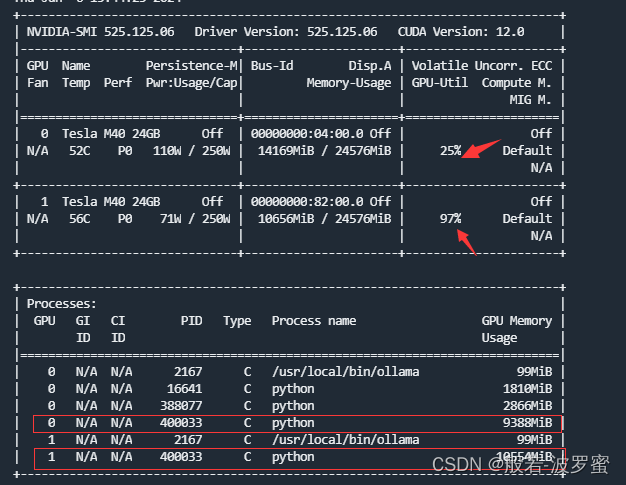The image size is (626, 485).
Task: Click the 97% GPU utilization value
Action: pos(450,219)
